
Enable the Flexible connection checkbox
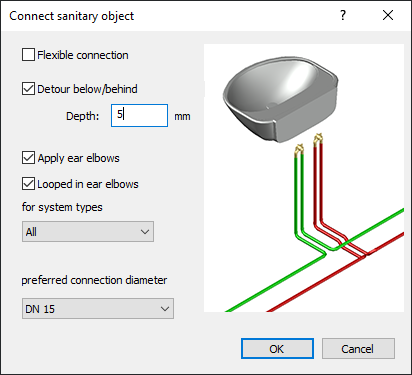[28, 55]
